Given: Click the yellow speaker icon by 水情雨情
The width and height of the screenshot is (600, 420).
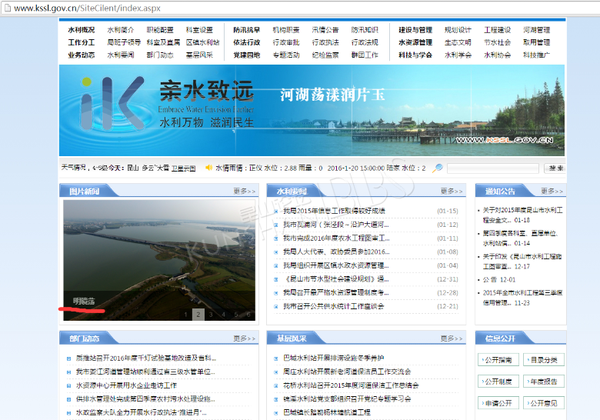Looking at the screenshot, I should tap(209, 168).
